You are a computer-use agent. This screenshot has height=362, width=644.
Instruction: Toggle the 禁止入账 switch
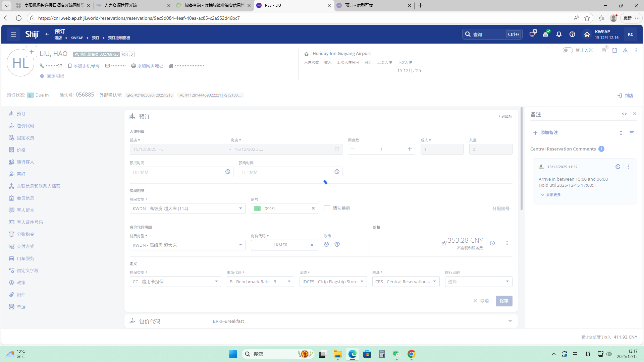568,50
